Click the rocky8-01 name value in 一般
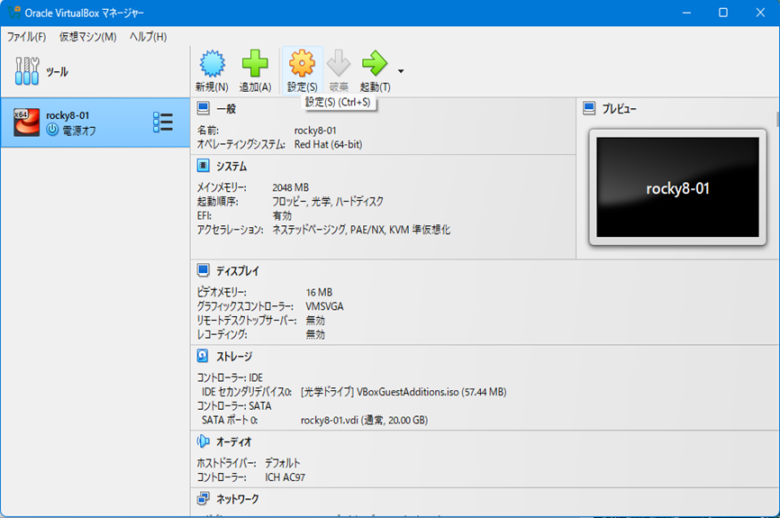780x518 pixels. coord(315,130)
